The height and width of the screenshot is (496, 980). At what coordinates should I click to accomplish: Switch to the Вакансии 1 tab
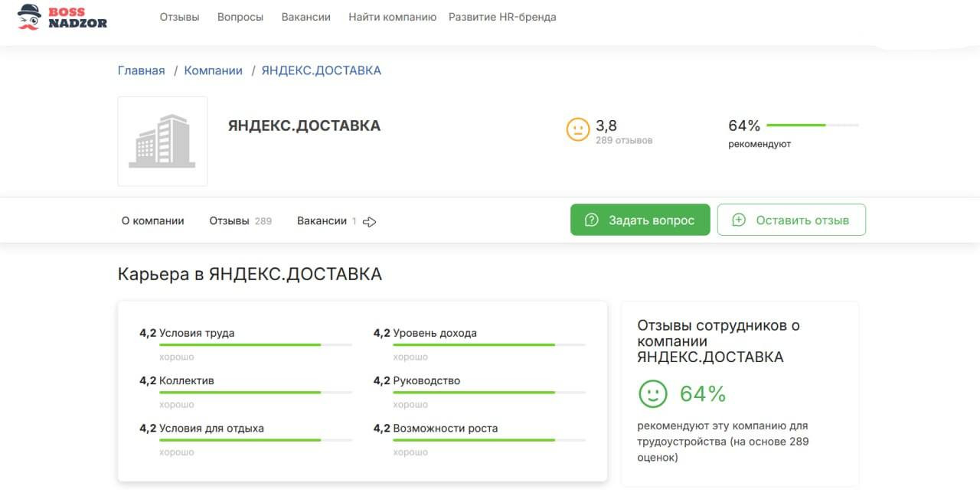click(x=327, y=220)
